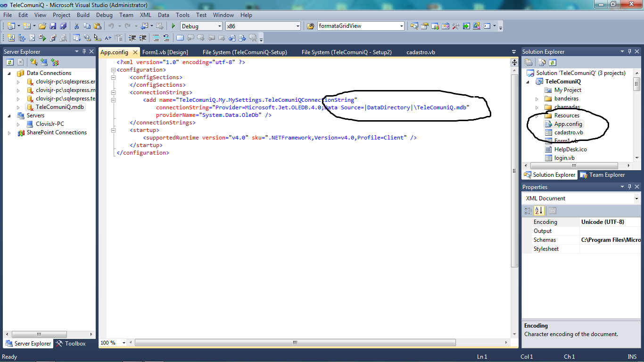
Task: Select My Project in Solution Explorer
Action: pyautogui.click(x=568, y=90)
